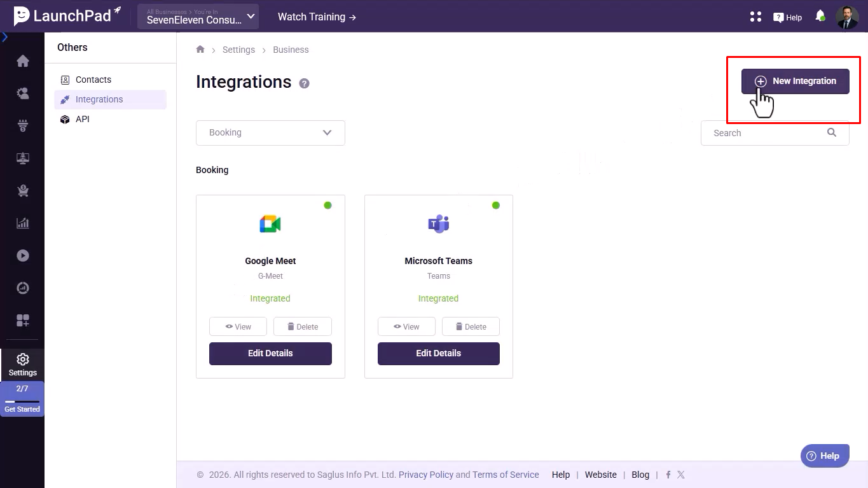Click the New Integration button

[795, 81]
